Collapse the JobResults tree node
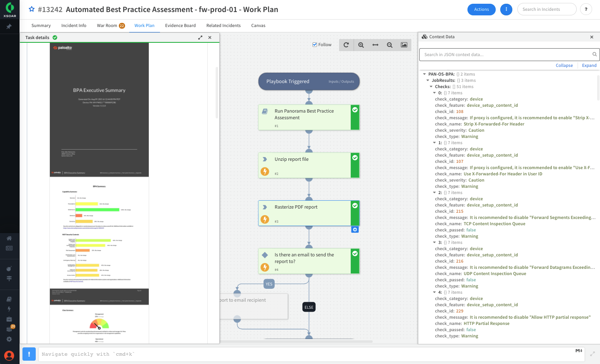600x364 pixels. click(428, 81)
